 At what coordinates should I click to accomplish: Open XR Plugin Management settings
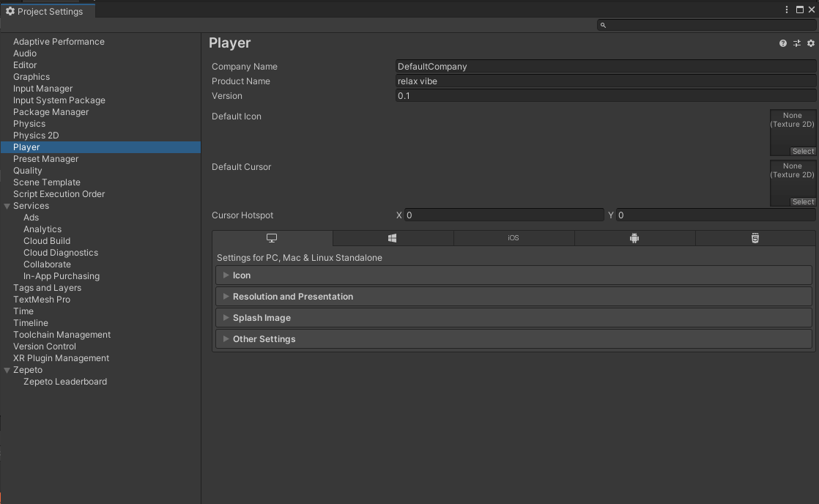pyautogui.click(x=61, y=358)
